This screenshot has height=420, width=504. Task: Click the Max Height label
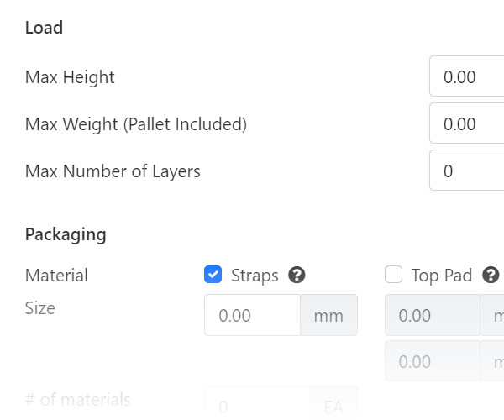(x=70, y=77)
